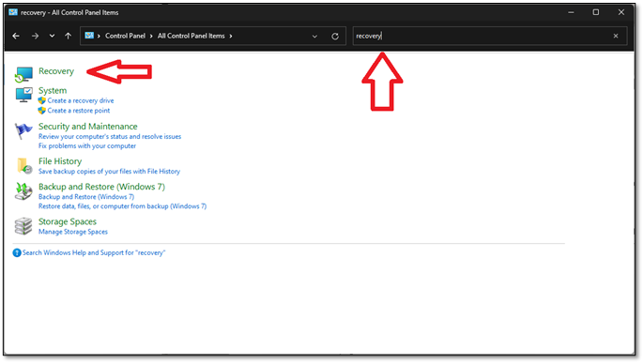Go forward using the forward arrow
Viewport: 644px width, 364px height.
[35, 36]
